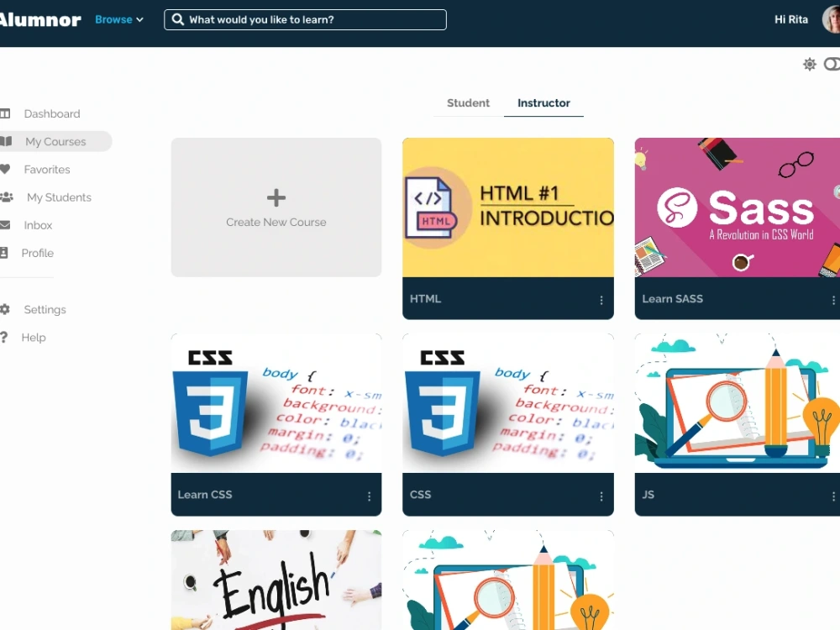Click the Dashboard sidebar icon
The image size is (840, 630).
click(x=5, y=113)
